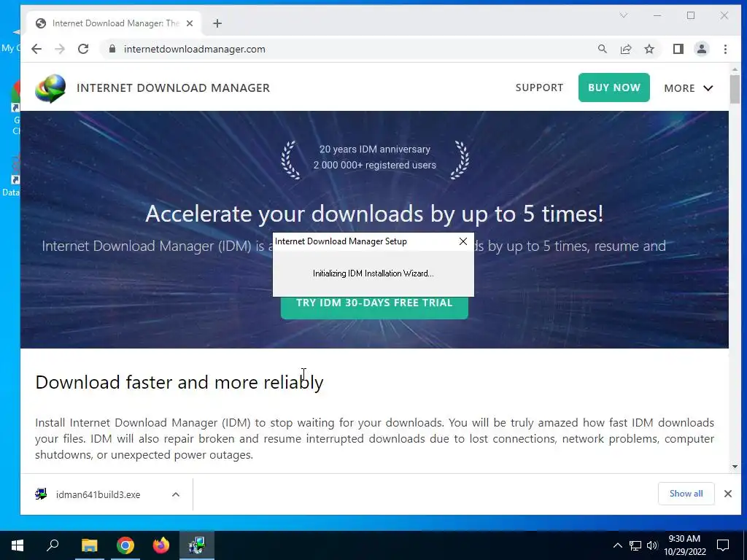Image resolution: width=747 pixels, height=560 pixels.
Task: Close the Internet Download Manager tab
Action: click(190, 23)
